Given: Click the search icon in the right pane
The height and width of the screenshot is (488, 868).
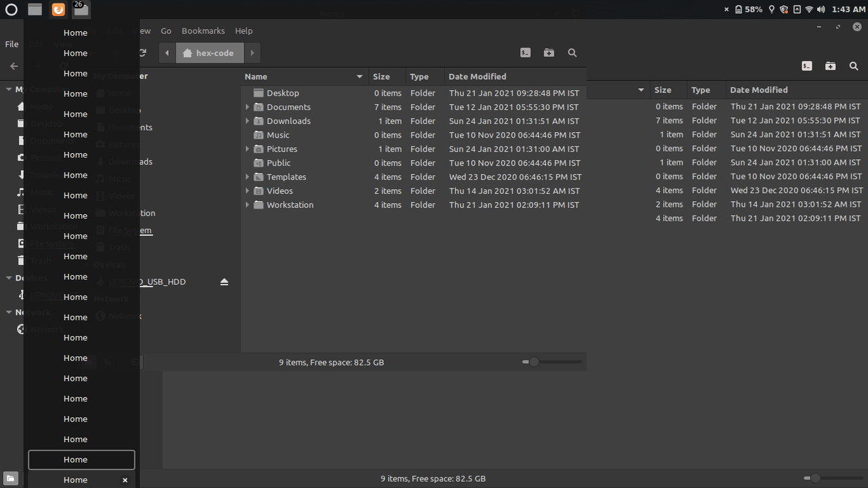Looking at the screenshot, I should pos(854,66).
